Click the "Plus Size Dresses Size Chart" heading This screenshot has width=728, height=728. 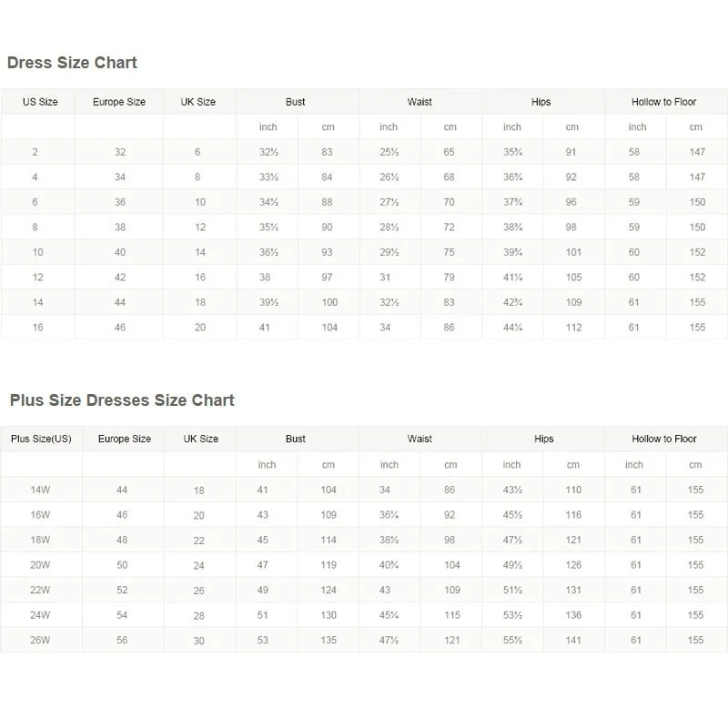[122, 400]
